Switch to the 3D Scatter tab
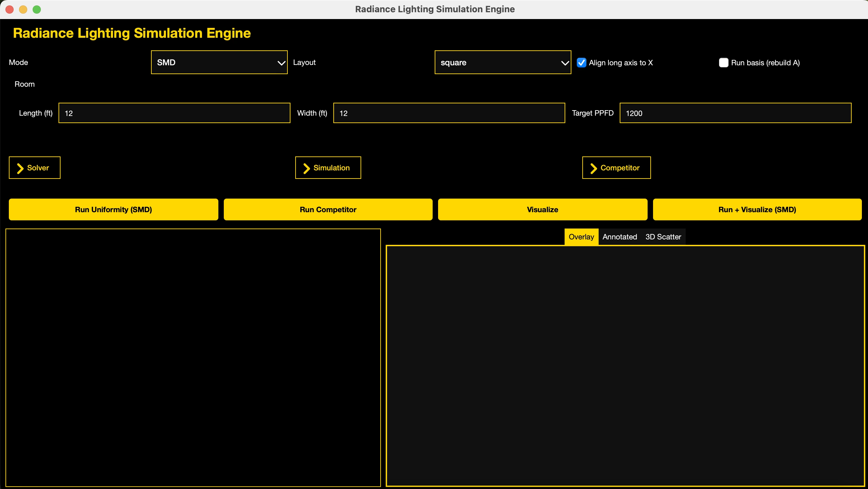The height and width of the screenshot is (489, 868). [663, 237]
